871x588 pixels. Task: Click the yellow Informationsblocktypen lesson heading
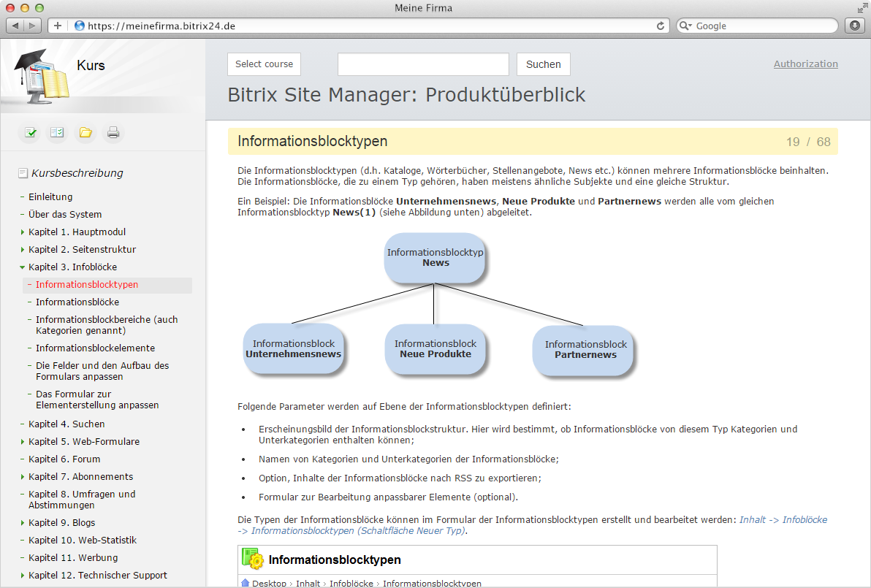(x=313, y=141)
